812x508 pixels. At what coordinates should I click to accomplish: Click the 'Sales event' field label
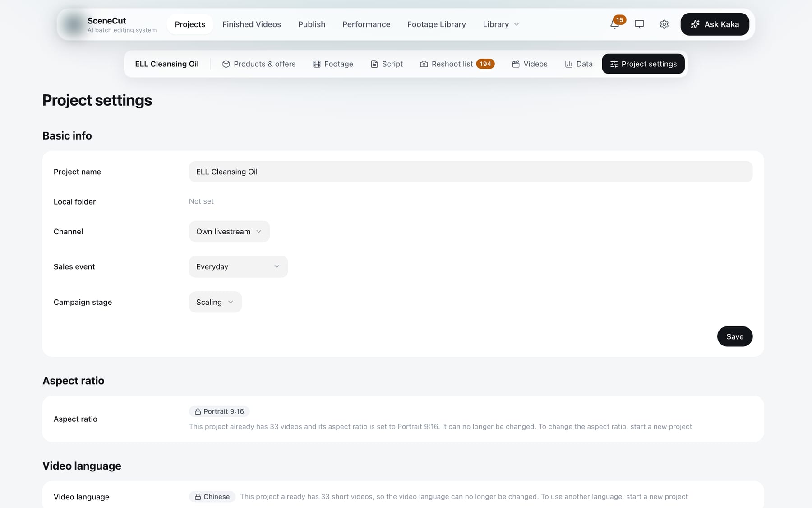[74, 267]
